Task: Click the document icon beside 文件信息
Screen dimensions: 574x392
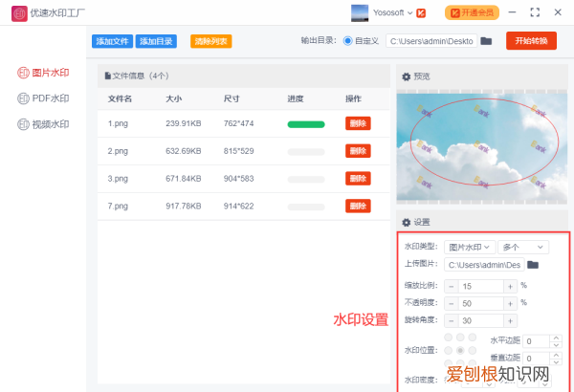Action: 107,76
